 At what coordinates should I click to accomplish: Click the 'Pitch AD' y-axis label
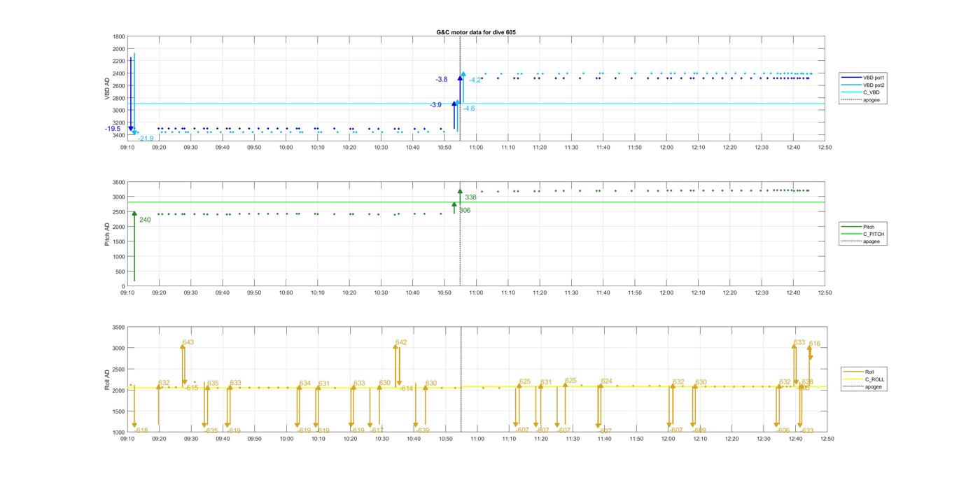108,234
